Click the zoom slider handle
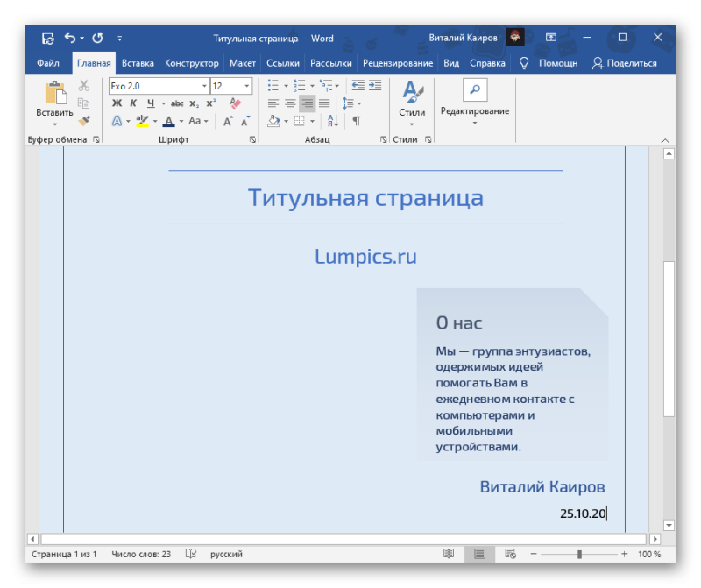Image resolution: width=701 pixels, height=588 pixels. [579, 554]
